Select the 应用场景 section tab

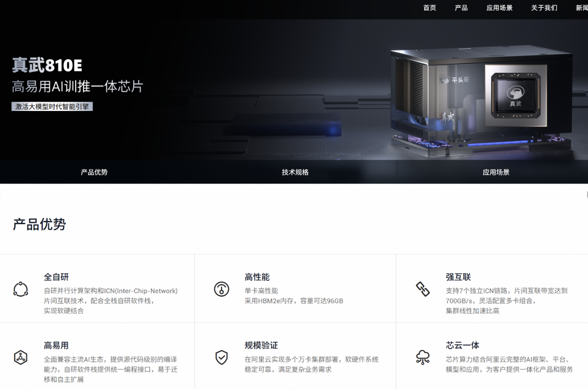[496, 172]
